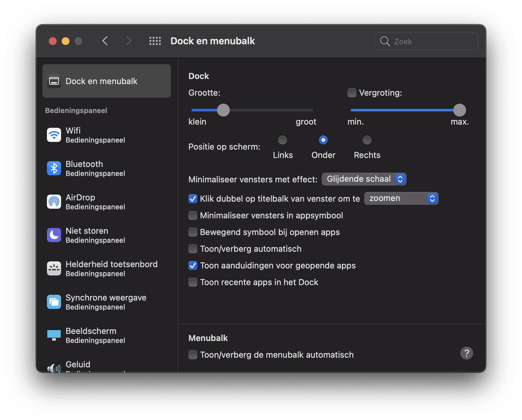The image size is (522, 420).
Task: Open the Glijdende schaal dropdown
Action: (364, 179)
